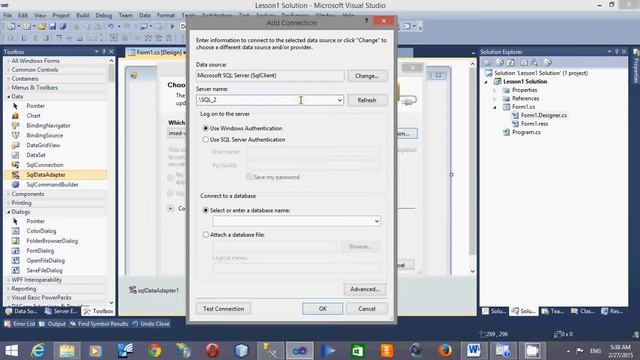Screen dimensions: 640x360
Task: Collapse the Data toolbox group
Action: click(x=9, y=97)
